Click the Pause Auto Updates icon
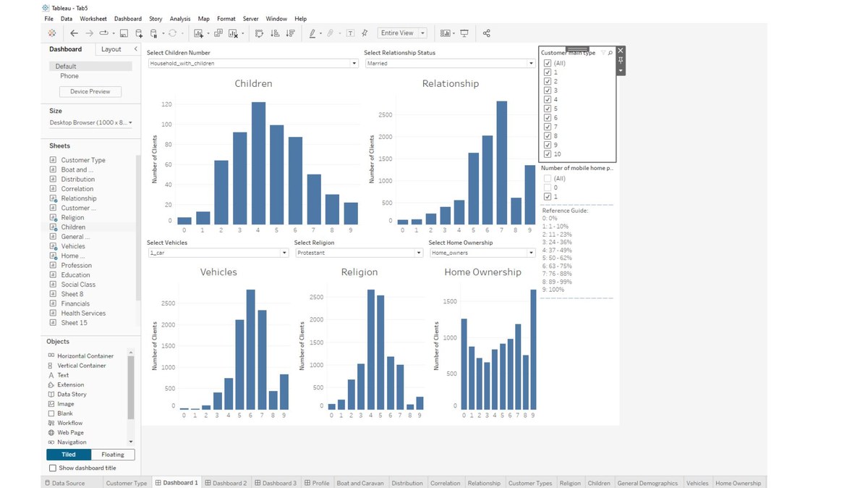This screenshot has width=868, height=488. (153, 33)
